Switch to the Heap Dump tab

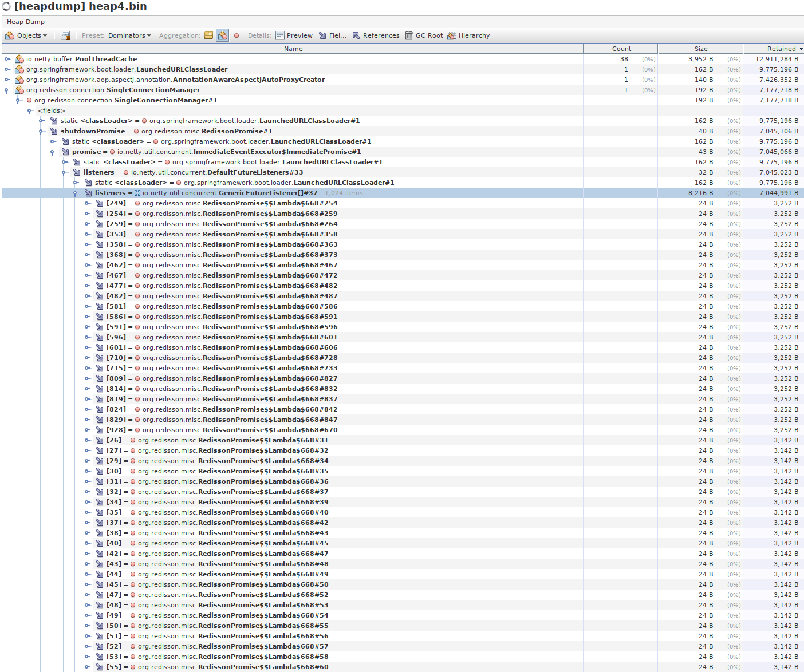[26, 22]
